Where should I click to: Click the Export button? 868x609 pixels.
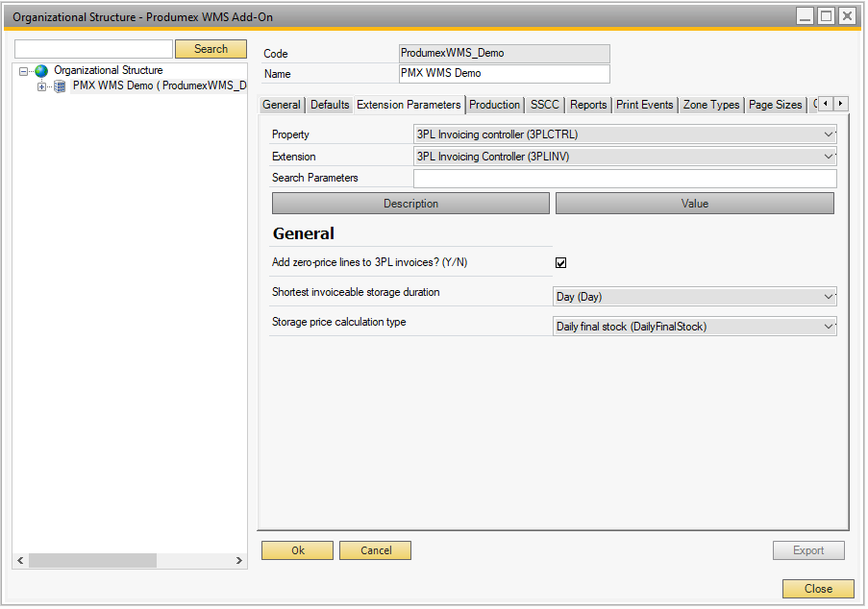click(x=808, y=549)
